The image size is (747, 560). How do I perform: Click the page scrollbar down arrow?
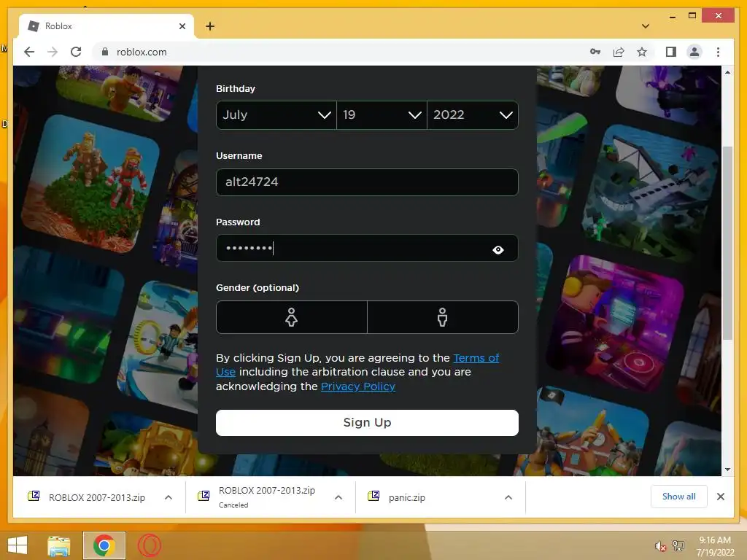click(727, 470)
